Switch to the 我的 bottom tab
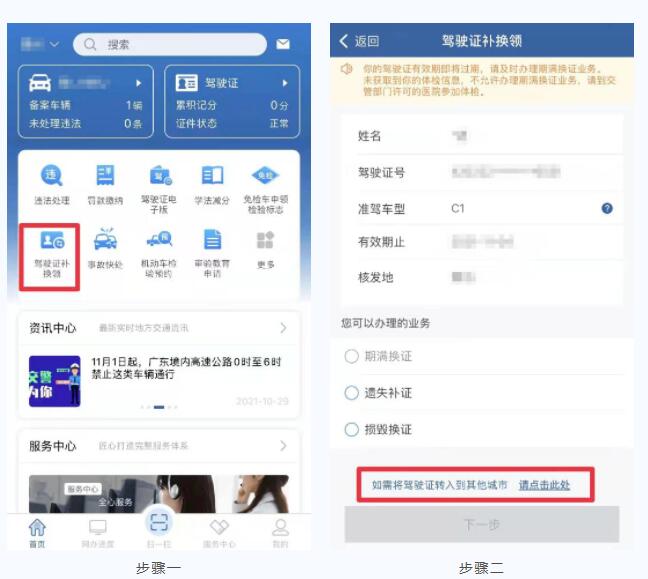Screen dimensions: 648x579 (x=280, y=532)
